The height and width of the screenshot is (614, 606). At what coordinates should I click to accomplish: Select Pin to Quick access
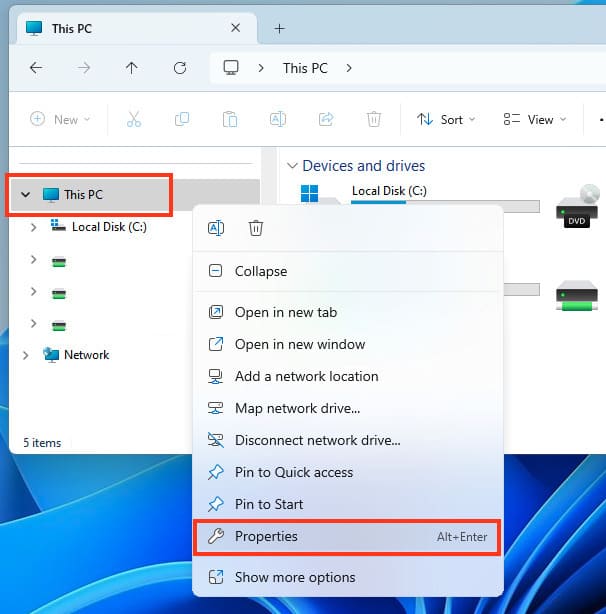point(347,472)
